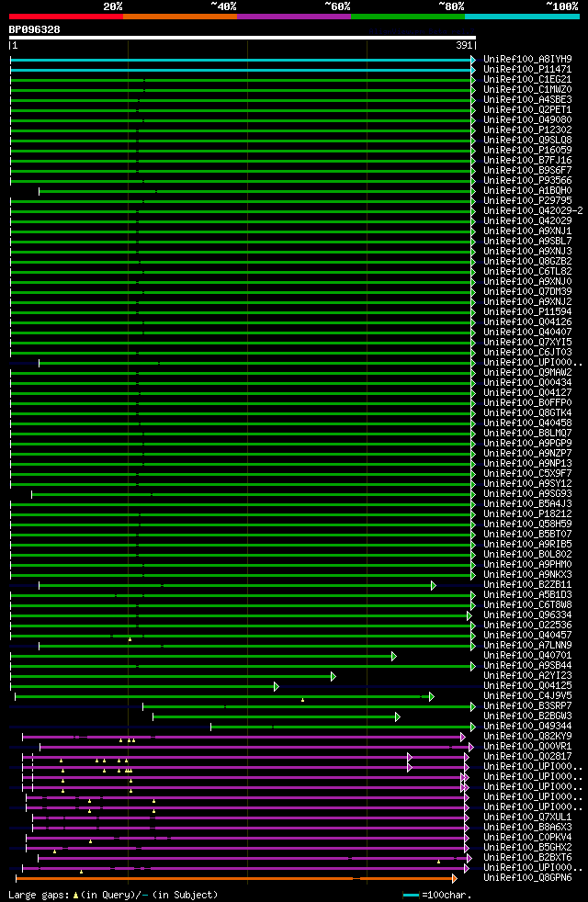The height and width of the screenshot is (902, 588).
Task: Select label UniRef100_P16059
Action: (527, 150)
